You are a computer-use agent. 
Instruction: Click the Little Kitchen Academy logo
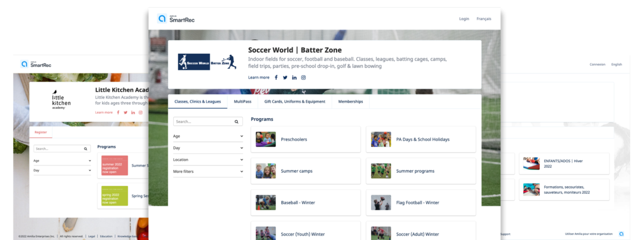pos(61,100)
